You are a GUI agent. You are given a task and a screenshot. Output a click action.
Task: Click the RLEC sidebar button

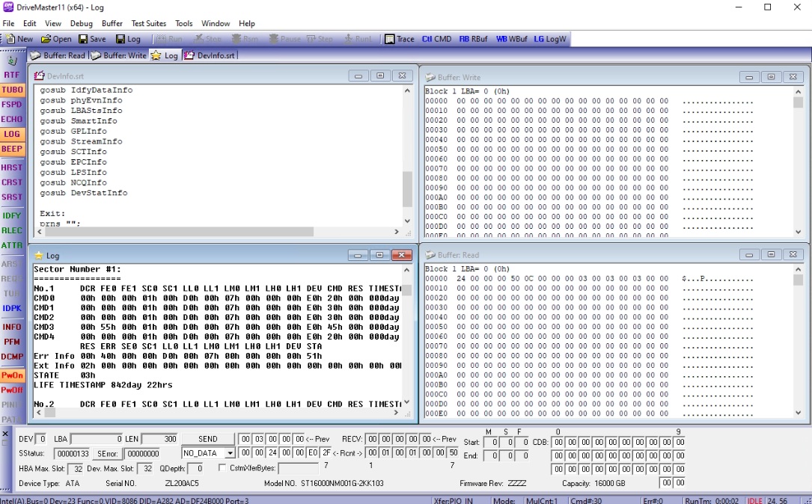click(12, 230)
